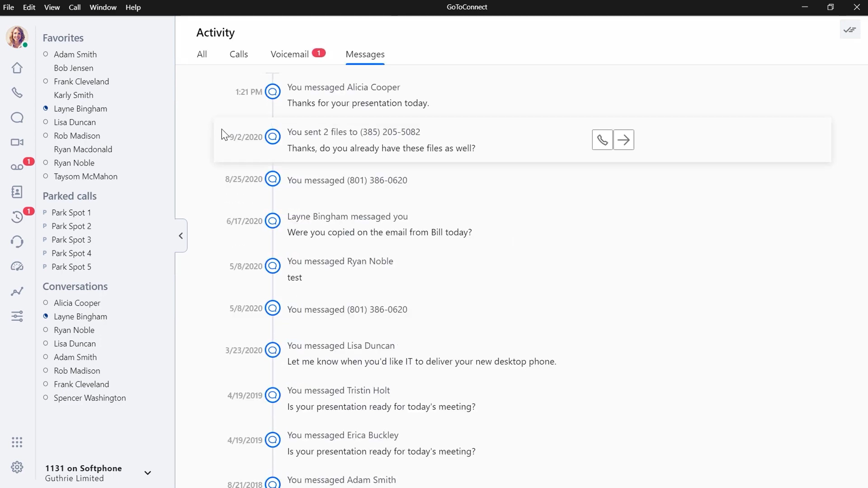Open Lisa Duncan in Conversations
Screen dimensions: 868x488
(75, 343)
